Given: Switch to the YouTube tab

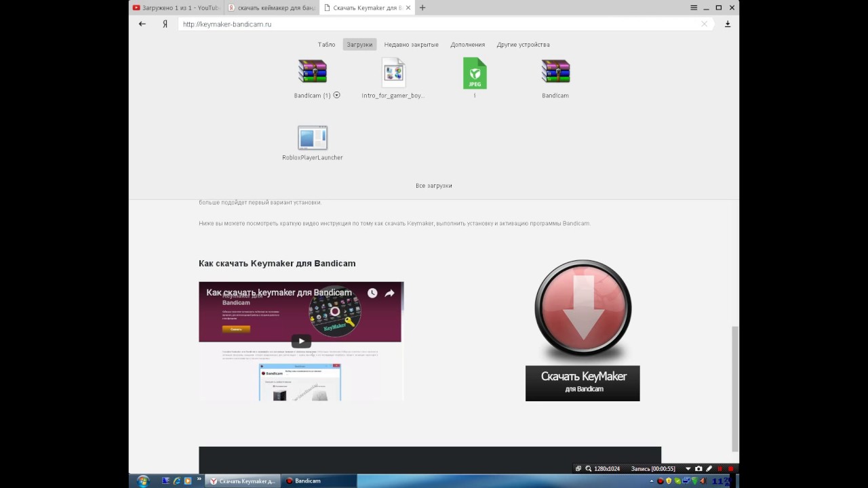Looking at the screenshot, I should pyautogui.click(x=176, y=7).
